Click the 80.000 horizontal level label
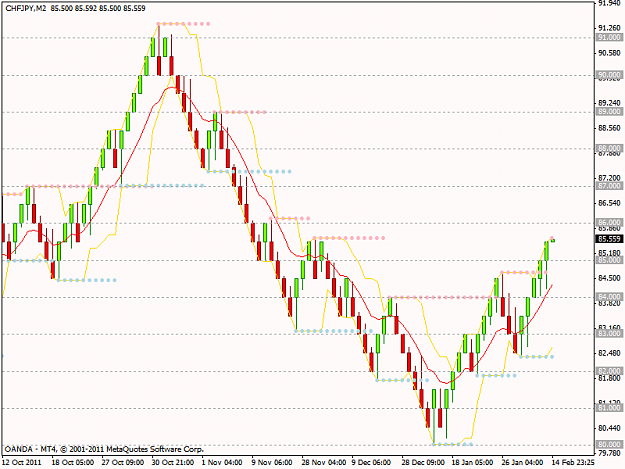This screenshot has height=469, width=625. click(609, 444)
